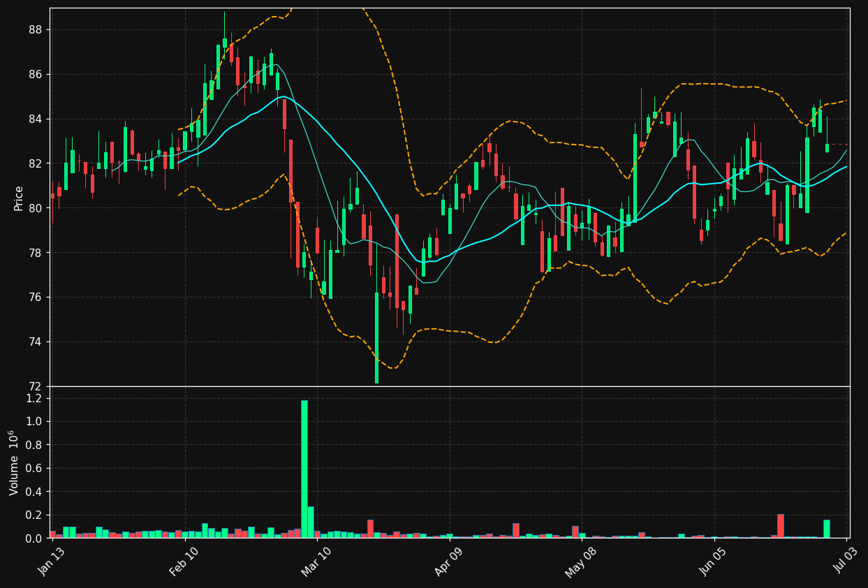Screen dimensions: 868x588
Task: Click the 'Jul 03' date axis label
Action: (x=846, y=561)
